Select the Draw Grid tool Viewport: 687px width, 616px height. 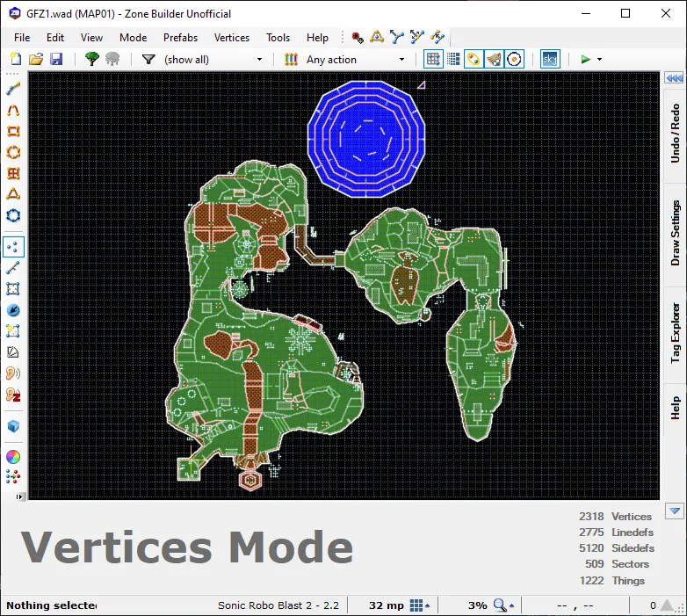(x=13, y=173)
